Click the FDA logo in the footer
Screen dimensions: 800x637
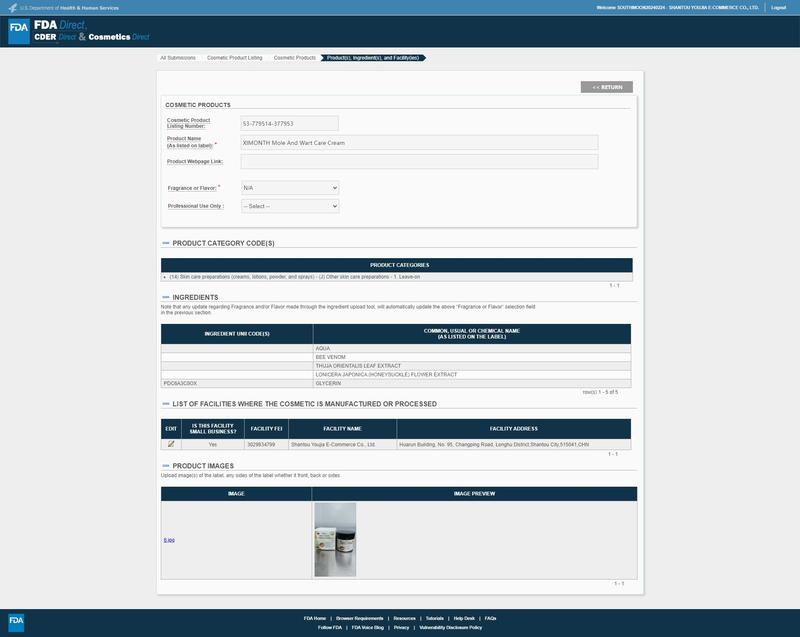click(x=16, y=622)
